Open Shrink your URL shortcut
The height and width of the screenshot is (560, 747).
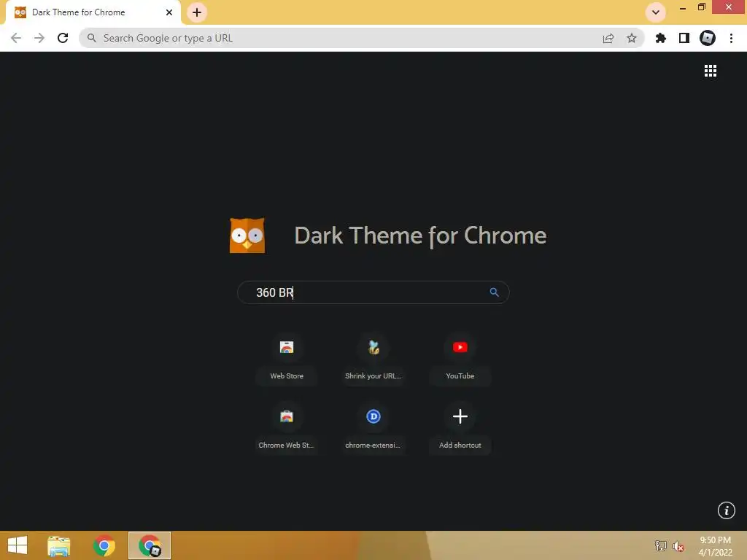pyautogui.click(x=373, y=360)
